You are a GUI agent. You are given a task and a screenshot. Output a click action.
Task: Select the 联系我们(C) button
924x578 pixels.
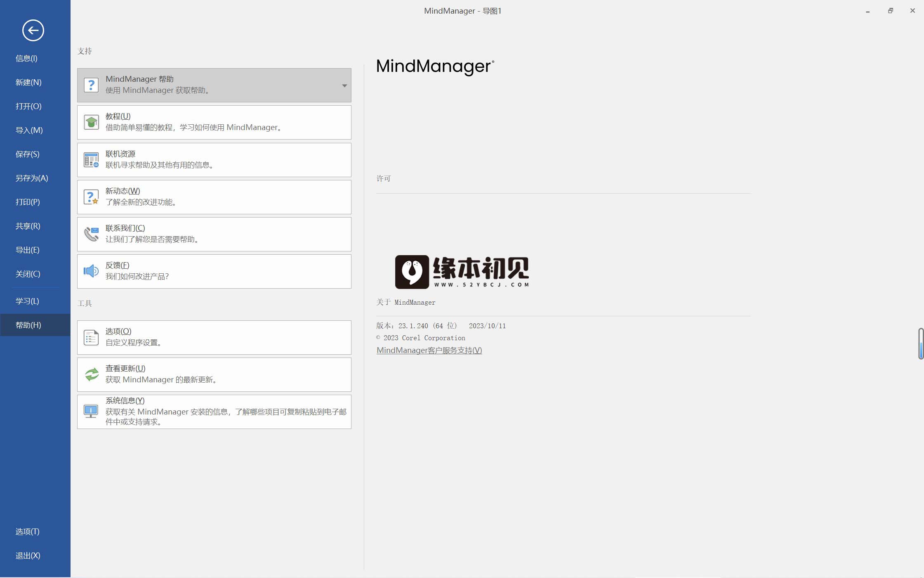coord(214,234)
